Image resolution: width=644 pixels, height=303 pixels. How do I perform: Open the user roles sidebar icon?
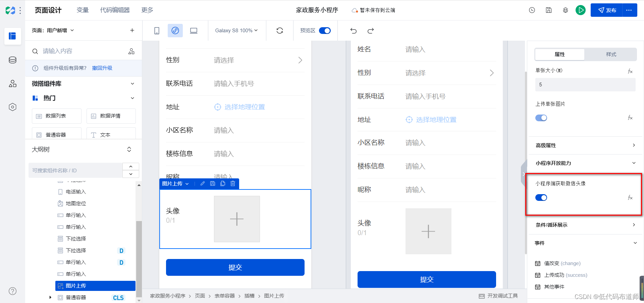point(12,84)
